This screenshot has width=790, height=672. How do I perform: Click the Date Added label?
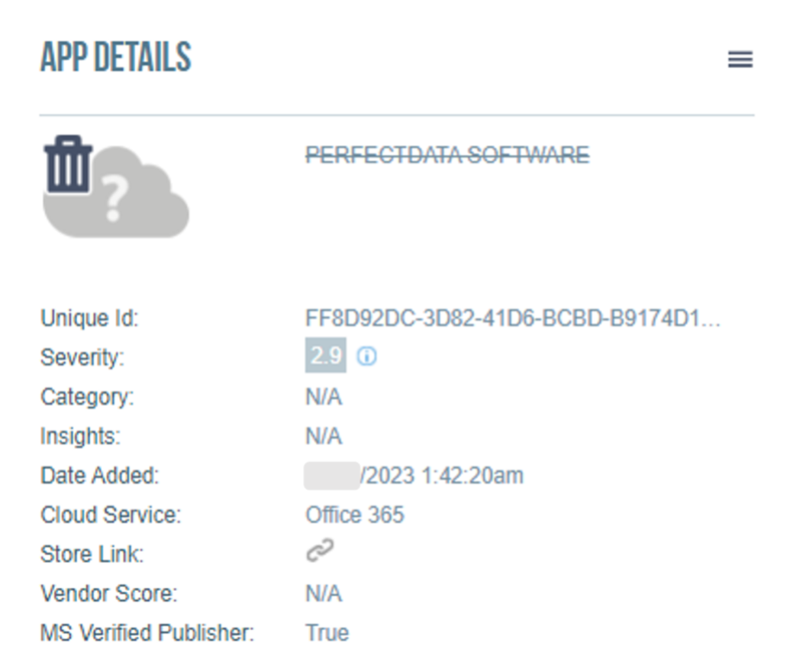pyautogui.click(x=100, y=476)
